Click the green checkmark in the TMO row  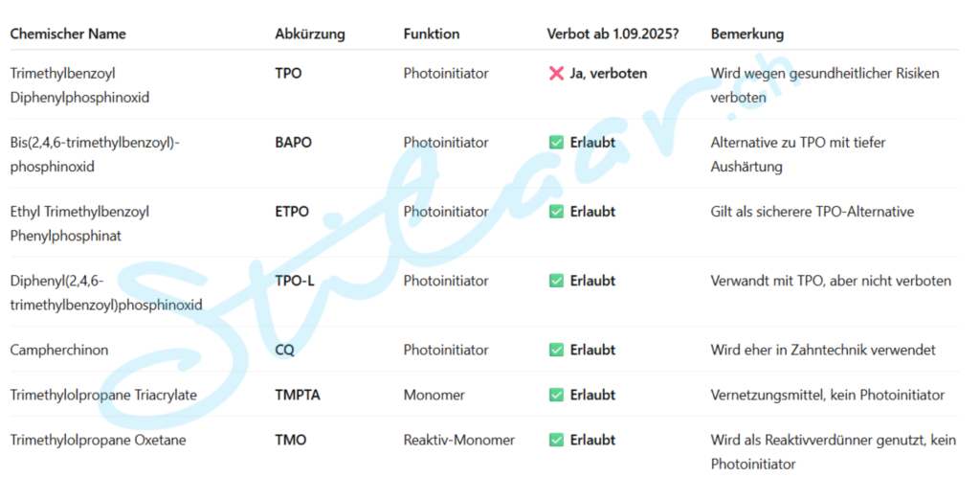pyautogui.click(x=556, y=441)
